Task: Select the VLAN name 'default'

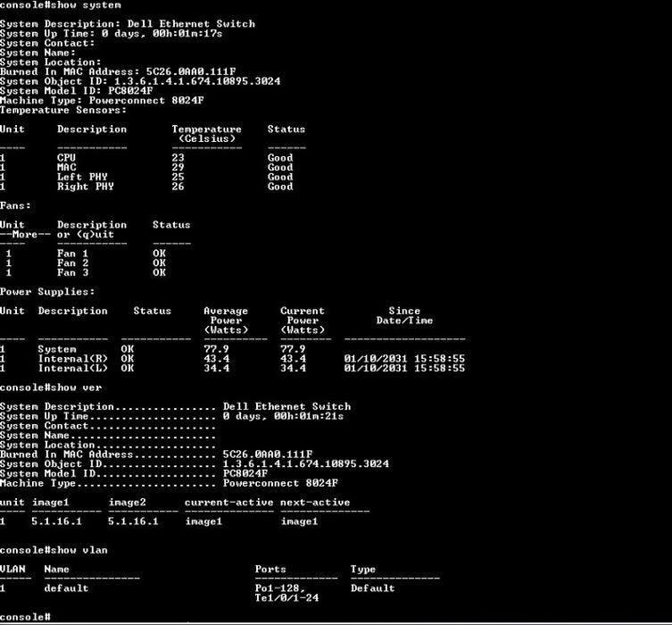Action: (x=66, y=588)
